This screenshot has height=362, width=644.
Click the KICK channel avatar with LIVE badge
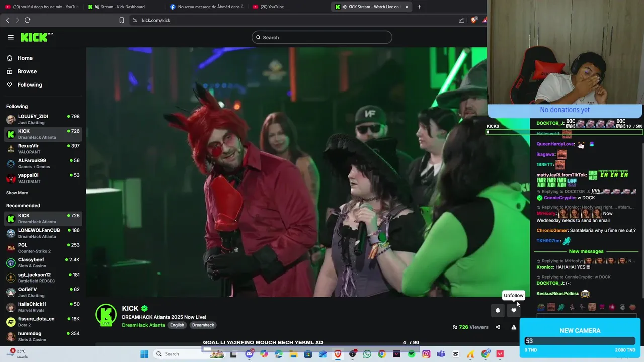pos(106,315)
